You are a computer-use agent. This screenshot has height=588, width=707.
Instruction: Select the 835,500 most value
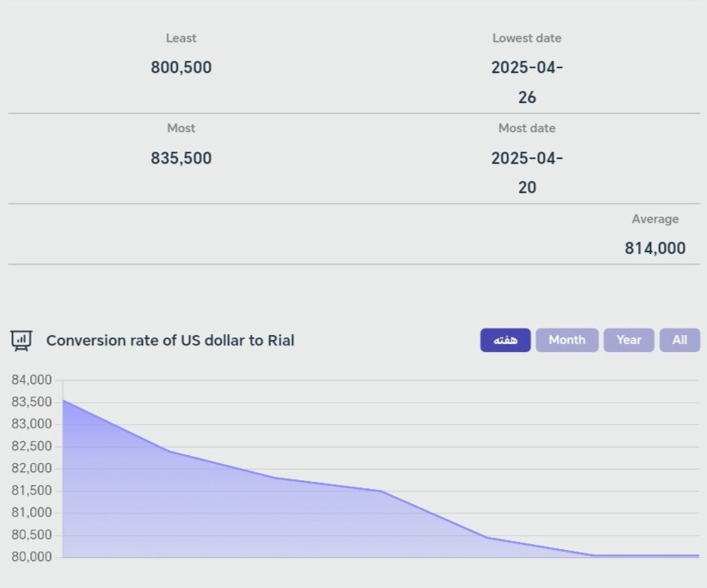[181, 158]
